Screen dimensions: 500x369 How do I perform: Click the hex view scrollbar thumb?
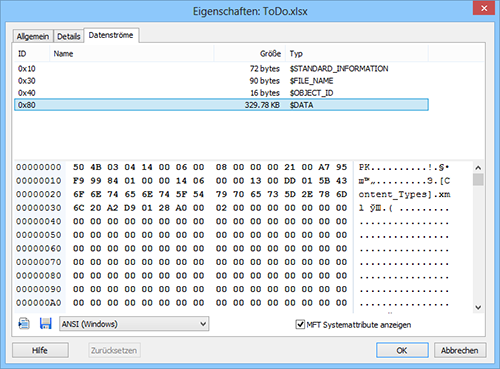(x=478, y=179)
